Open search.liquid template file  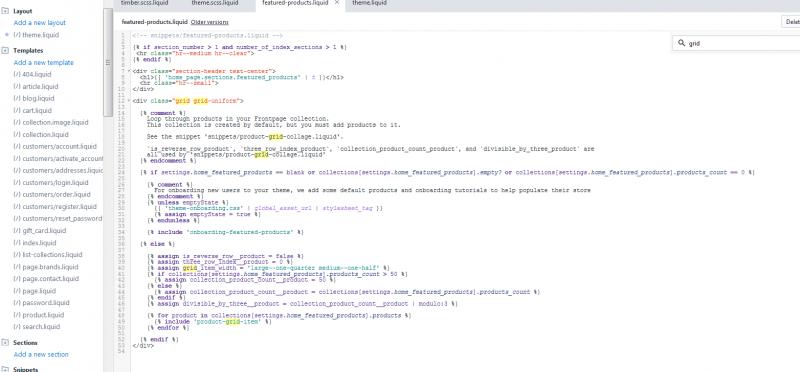[37, 327]
